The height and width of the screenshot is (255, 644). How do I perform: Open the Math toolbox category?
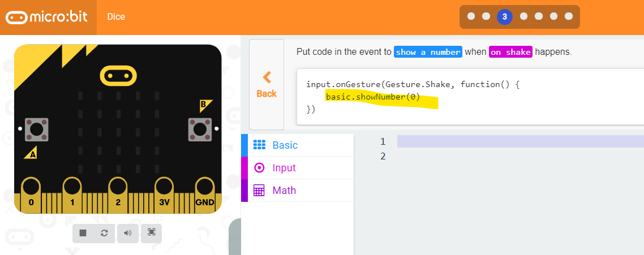point(297,190)
